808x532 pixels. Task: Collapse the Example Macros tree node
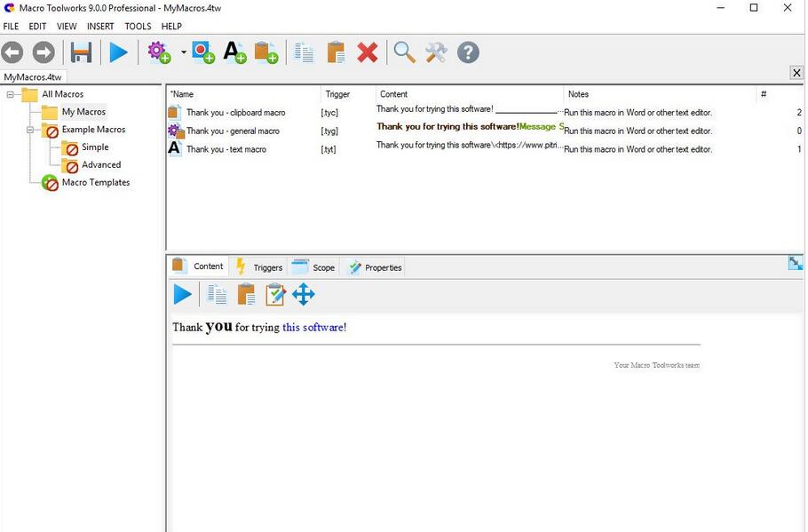pos(30,130)
